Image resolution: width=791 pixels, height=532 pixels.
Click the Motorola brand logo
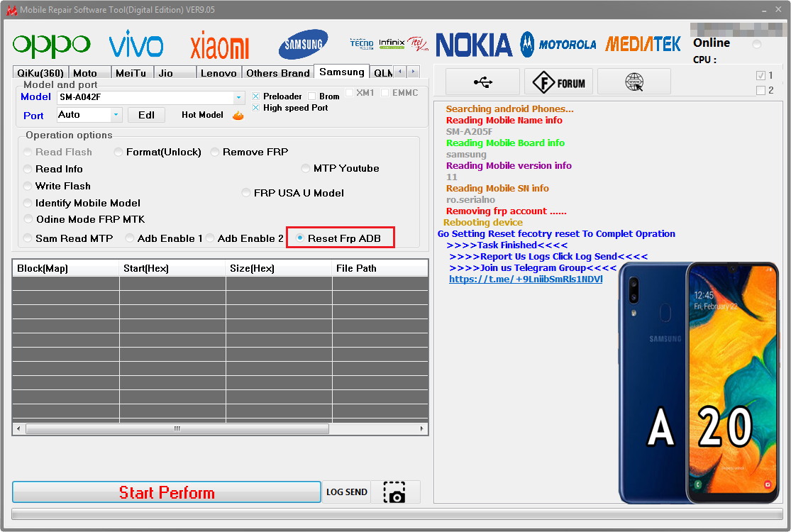(x=558, y=45)
